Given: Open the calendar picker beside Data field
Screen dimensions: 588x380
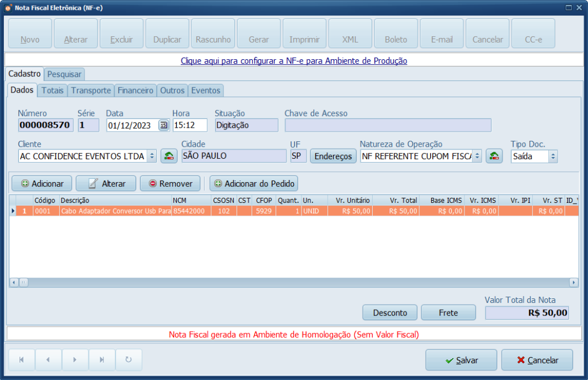Looking at the screenshot, I should click(164, 125).
